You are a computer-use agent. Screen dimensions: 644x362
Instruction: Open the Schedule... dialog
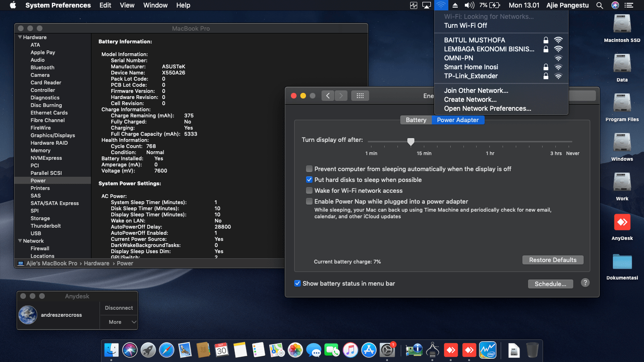click(550, 284)
